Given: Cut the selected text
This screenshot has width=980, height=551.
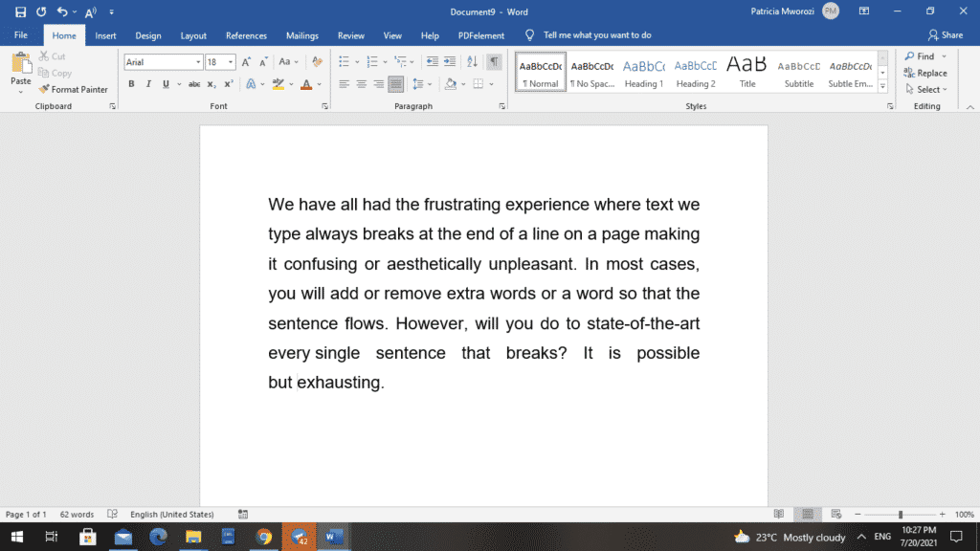Looking at the screenshot, I should 52,56.
